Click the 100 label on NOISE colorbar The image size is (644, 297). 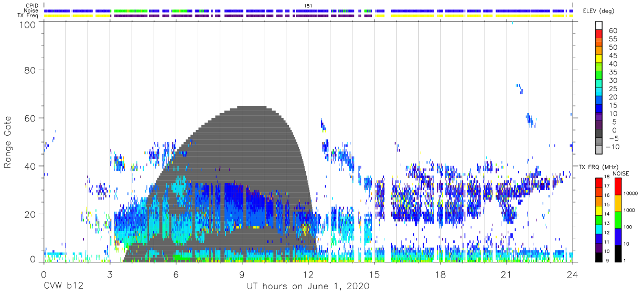pyautogui.click(x=627, y=227)
